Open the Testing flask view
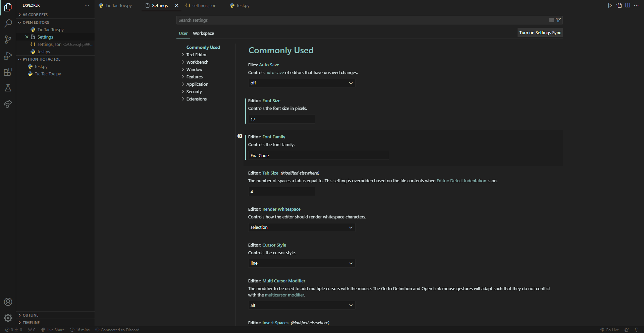This screenshot has width=644, height=333. [8, 88]
